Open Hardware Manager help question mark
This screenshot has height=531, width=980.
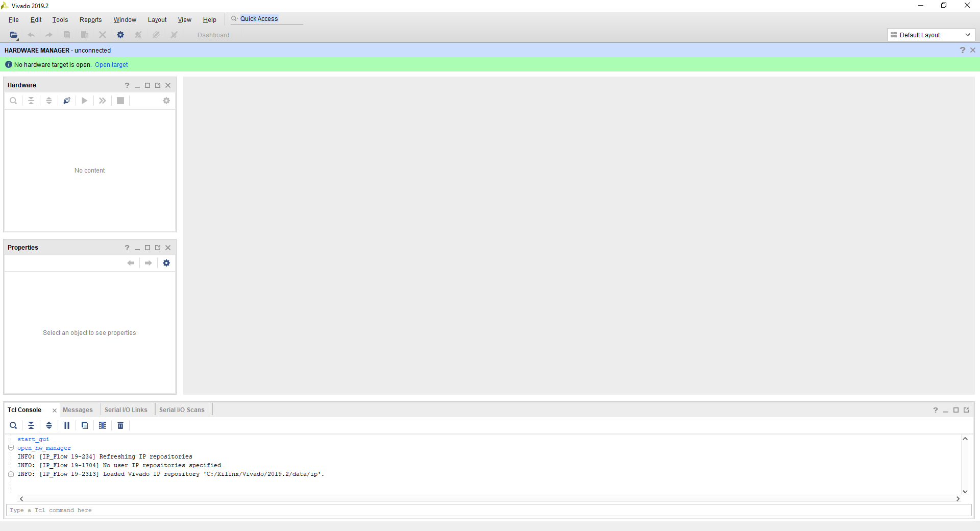(963, 50)
